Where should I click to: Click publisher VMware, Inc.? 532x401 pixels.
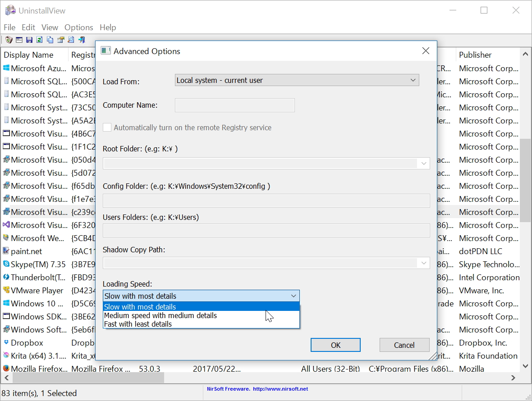click(x=482, y=291)
